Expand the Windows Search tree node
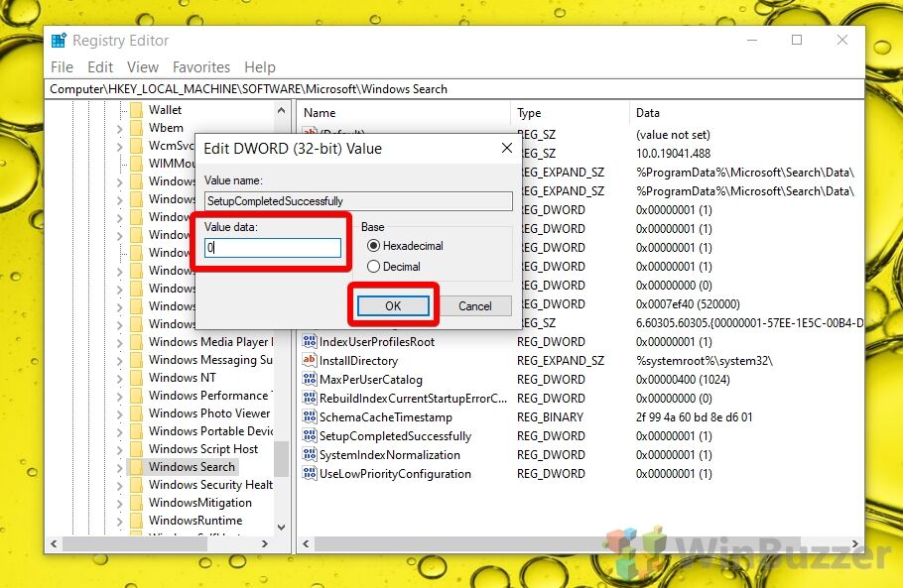 click(x=120, y=467)
